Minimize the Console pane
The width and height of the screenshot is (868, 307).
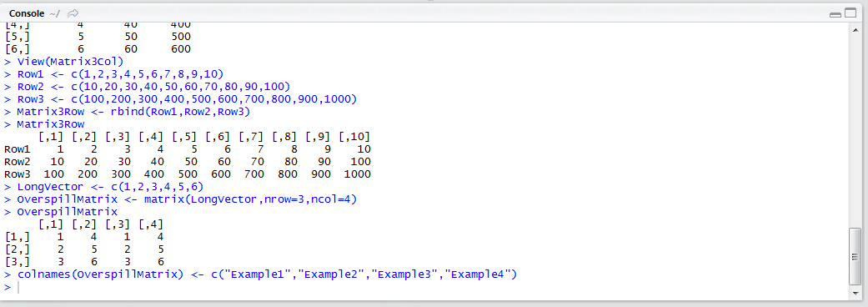pyautogui.click(x=835, y=14)
